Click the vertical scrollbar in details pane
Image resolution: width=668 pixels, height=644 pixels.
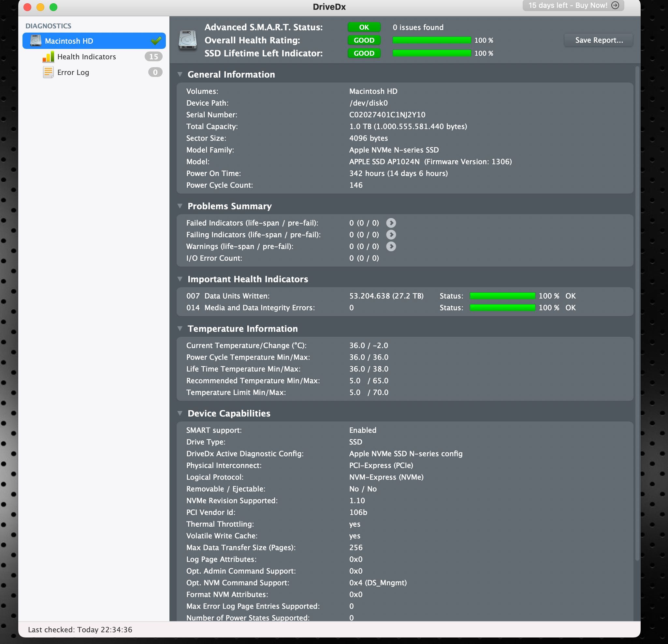coord(637,314)
